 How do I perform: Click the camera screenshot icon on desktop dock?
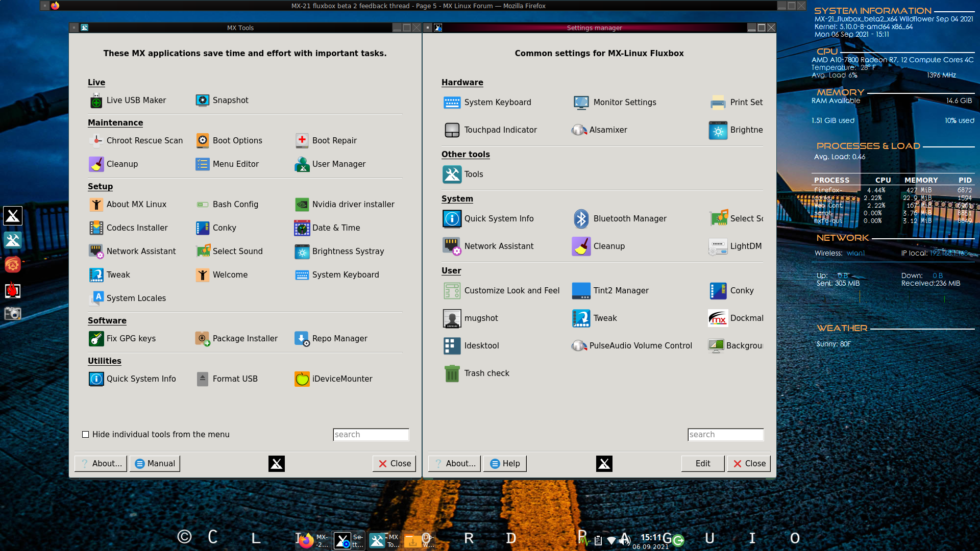point(13,313)
